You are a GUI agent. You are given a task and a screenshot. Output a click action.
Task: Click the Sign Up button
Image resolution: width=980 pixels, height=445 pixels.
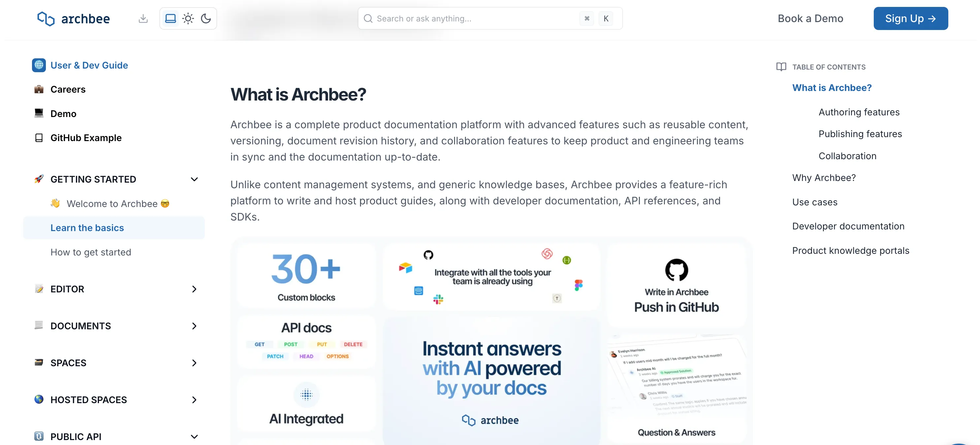tap(910, 18)
